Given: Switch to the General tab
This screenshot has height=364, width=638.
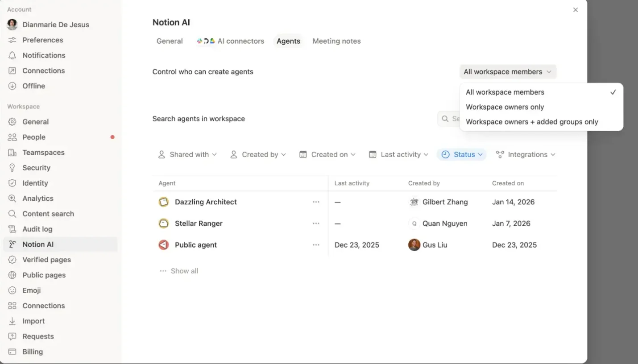Looking at the screenshot, I should (x=170, y=41).
